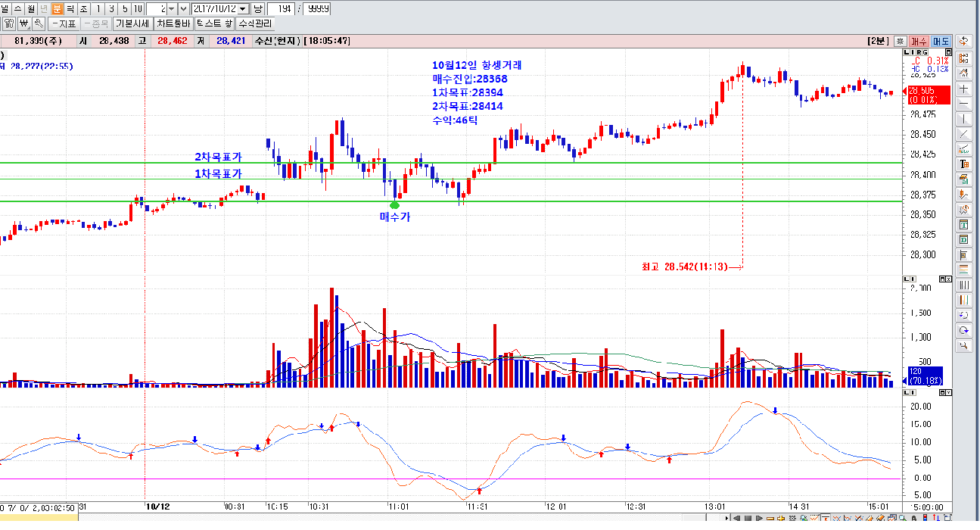Click the orange and green horizontal lines icon
The width and height of the screenshot is (980, 530).
pos(964,270)
